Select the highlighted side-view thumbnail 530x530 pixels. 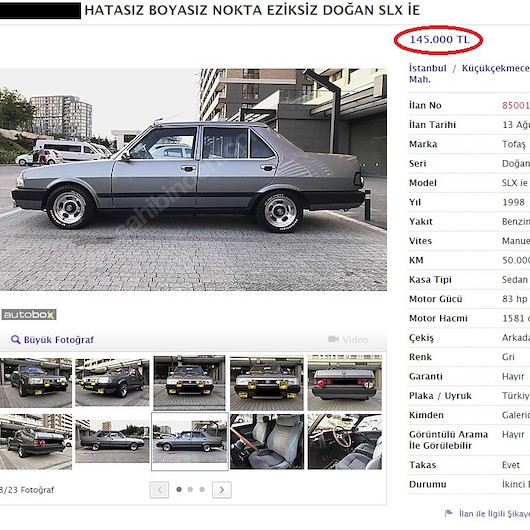coord(190,441)
